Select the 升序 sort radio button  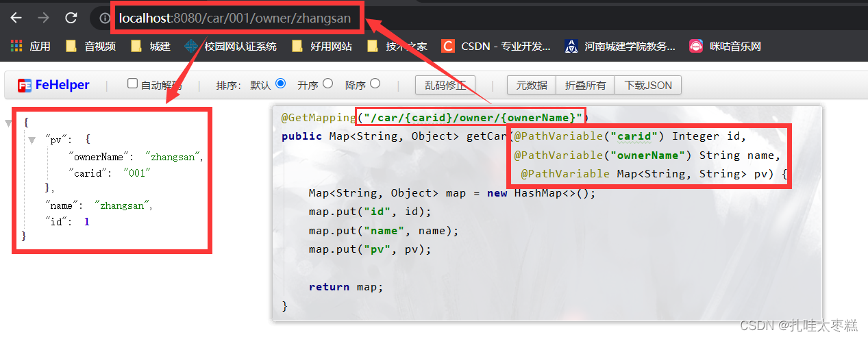(x=327, y=84)
